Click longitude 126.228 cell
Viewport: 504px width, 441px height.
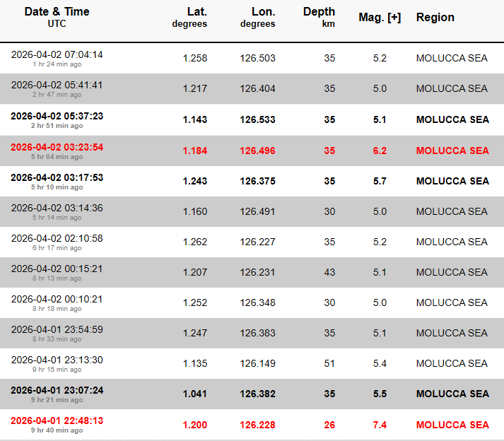click(x=257, y=425)
